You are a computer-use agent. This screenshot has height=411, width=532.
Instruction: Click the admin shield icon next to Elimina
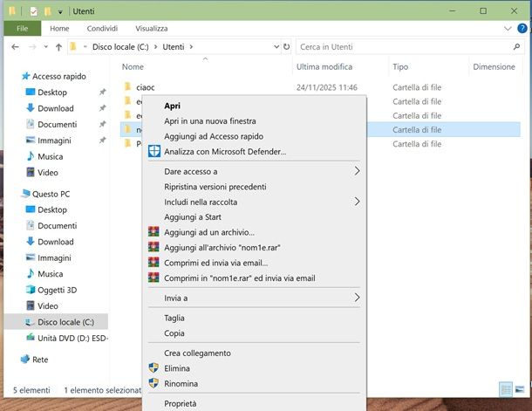(153, 368)
